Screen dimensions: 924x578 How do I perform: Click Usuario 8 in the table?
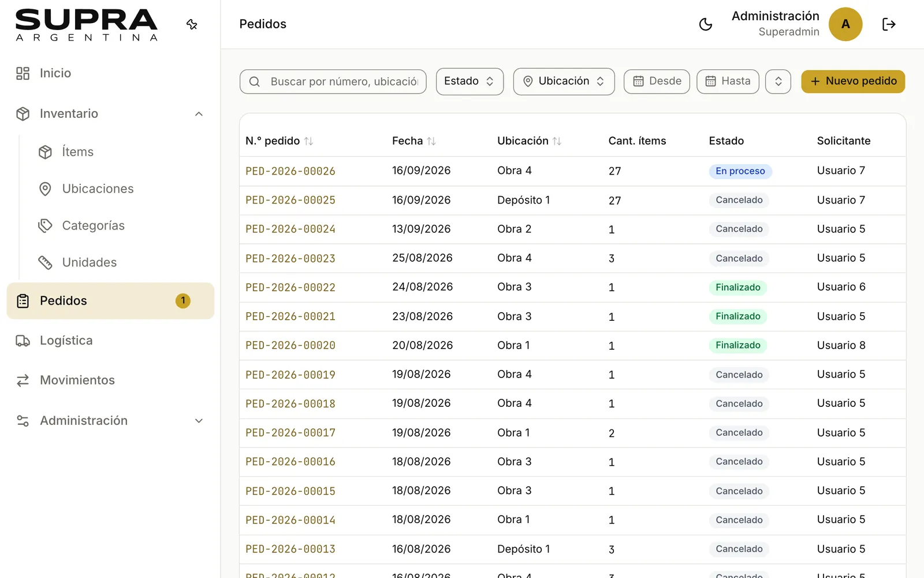pyautogui.click(x=841, y=345)
